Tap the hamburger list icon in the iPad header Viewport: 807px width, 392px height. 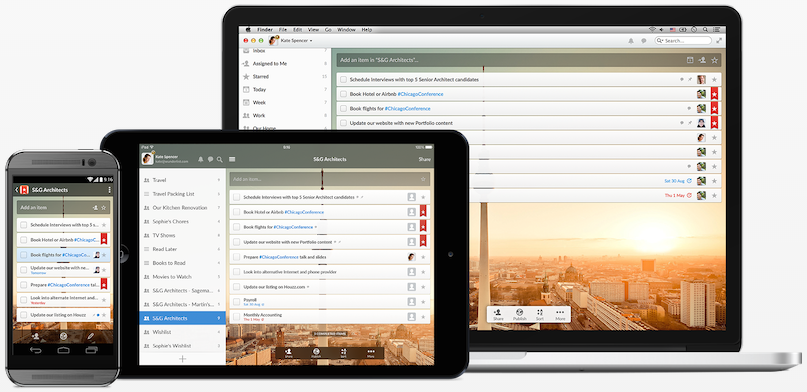pos(232,159)
